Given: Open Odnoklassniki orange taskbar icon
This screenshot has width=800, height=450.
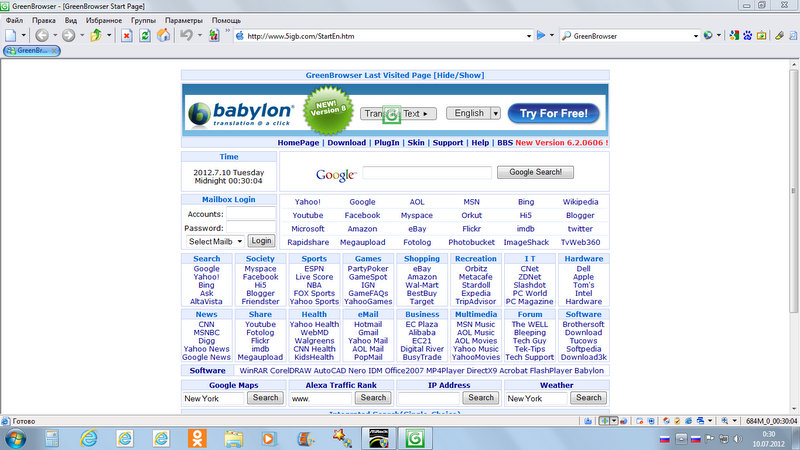Looking at the screenshot, I should tap(197, 438).
